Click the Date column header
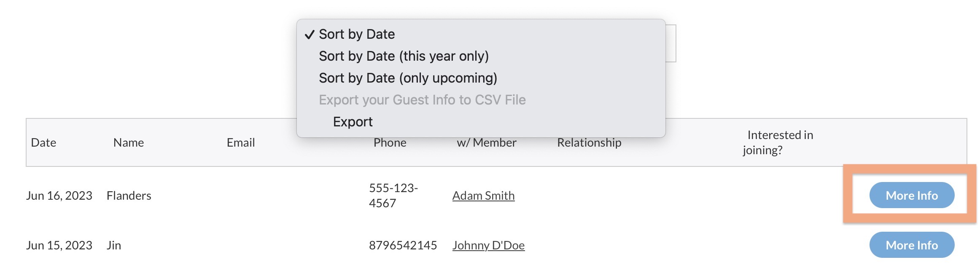 43,143
